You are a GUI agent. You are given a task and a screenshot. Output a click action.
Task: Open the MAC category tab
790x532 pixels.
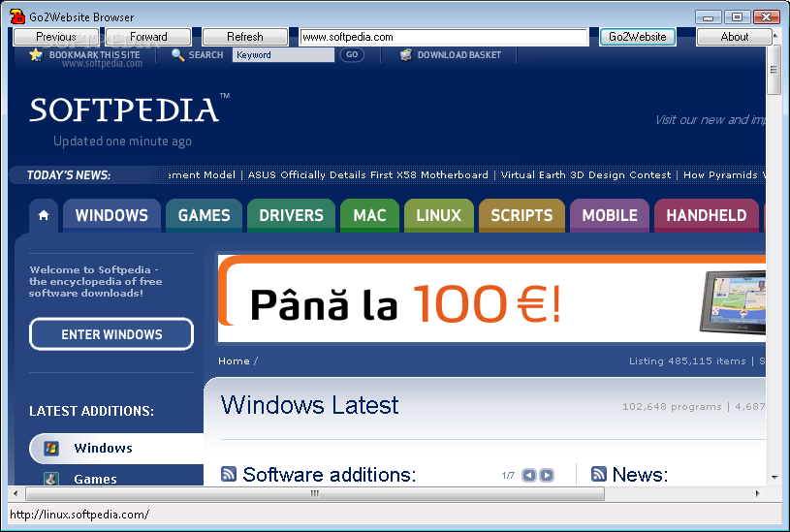[x=370, y=216]
